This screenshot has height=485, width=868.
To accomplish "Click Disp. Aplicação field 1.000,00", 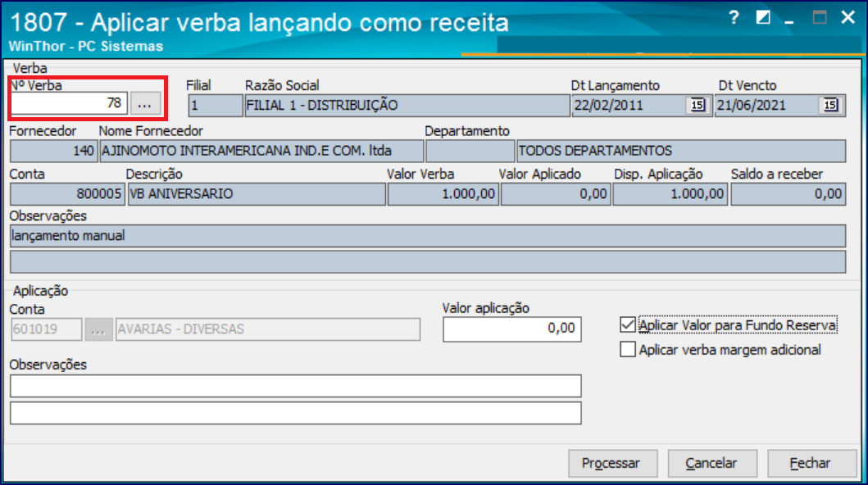I will pyautogui.click(x=670, y=194).
